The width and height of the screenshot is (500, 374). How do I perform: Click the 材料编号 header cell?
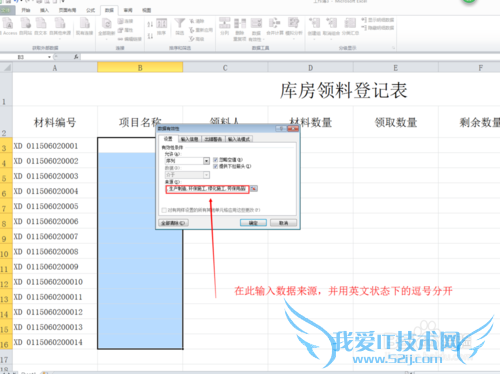point(55,122)
